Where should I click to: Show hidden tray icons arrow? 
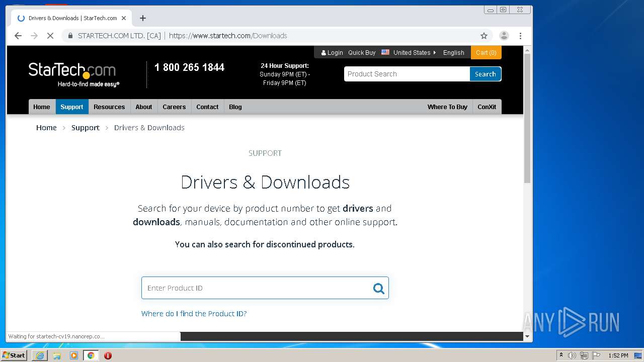pos(561,355)
